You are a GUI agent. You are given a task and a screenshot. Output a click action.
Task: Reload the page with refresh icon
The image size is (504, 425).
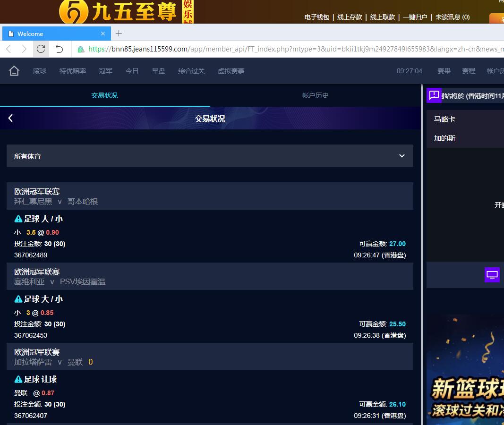tap(41, 49)
